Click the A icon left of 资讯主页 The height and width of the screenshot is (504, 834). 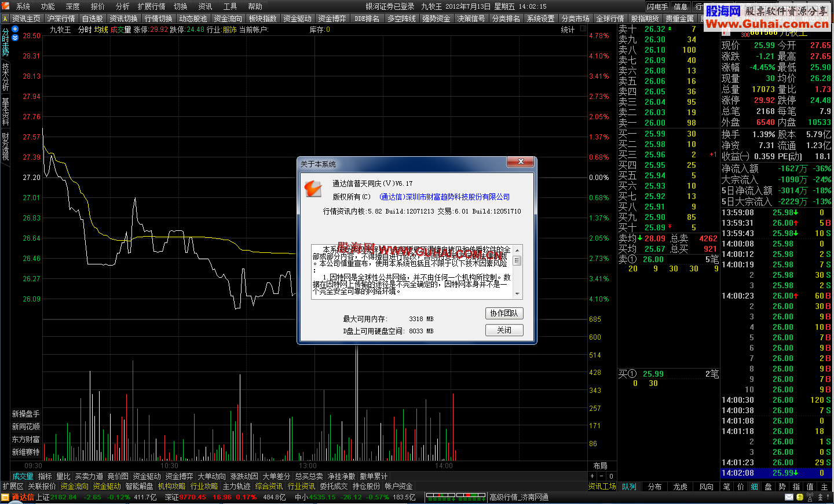[5, 19]
